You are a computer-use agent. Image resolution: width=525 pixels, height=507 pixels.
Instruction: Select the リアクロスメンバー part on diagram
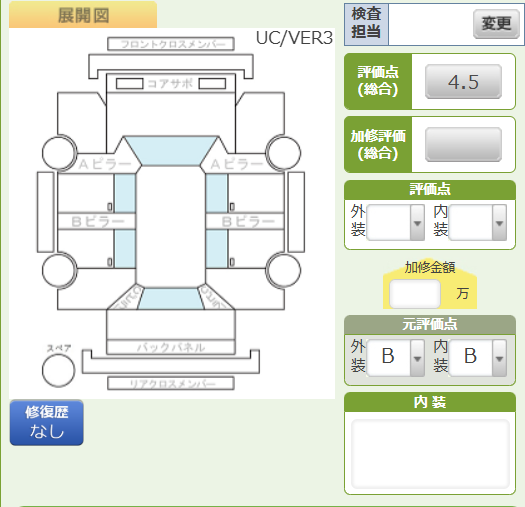coord(171,383)
